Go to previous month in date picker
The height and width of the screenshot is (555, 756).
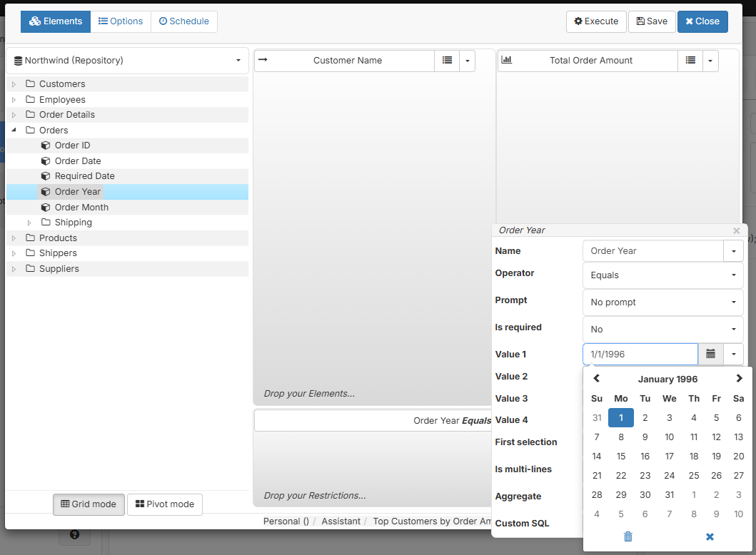tap(597, 379)
